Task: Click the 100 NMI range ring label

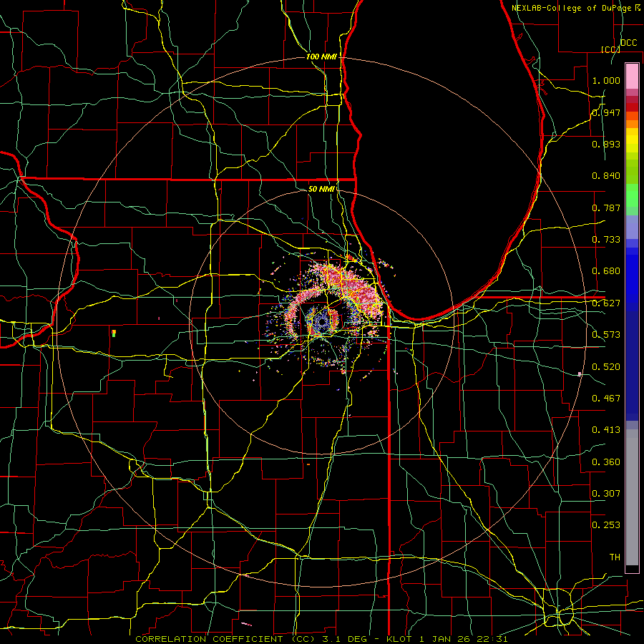Action: (321, 57)
